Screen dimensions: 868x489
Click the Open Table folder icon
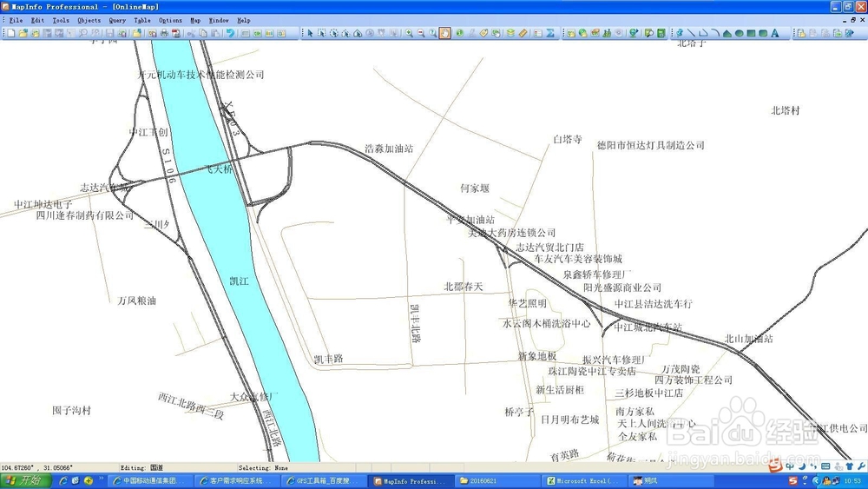click(x=23, y=33)
